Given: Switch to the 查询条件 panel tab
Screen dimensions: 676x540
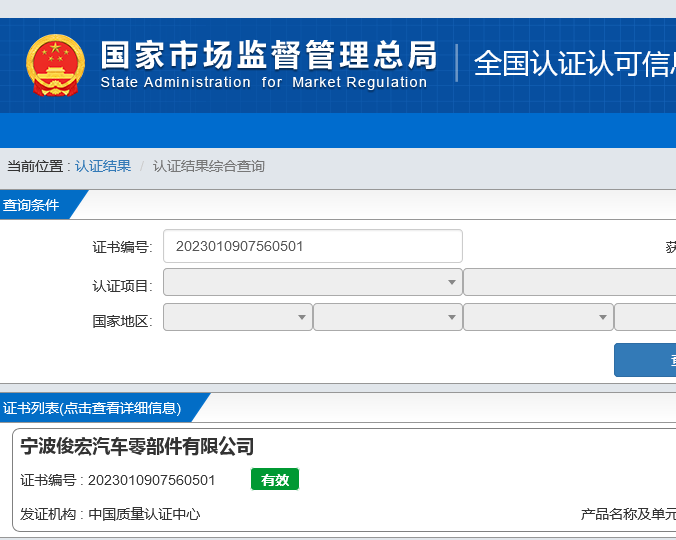Looking at the screenshot, I should click(32, 205).
